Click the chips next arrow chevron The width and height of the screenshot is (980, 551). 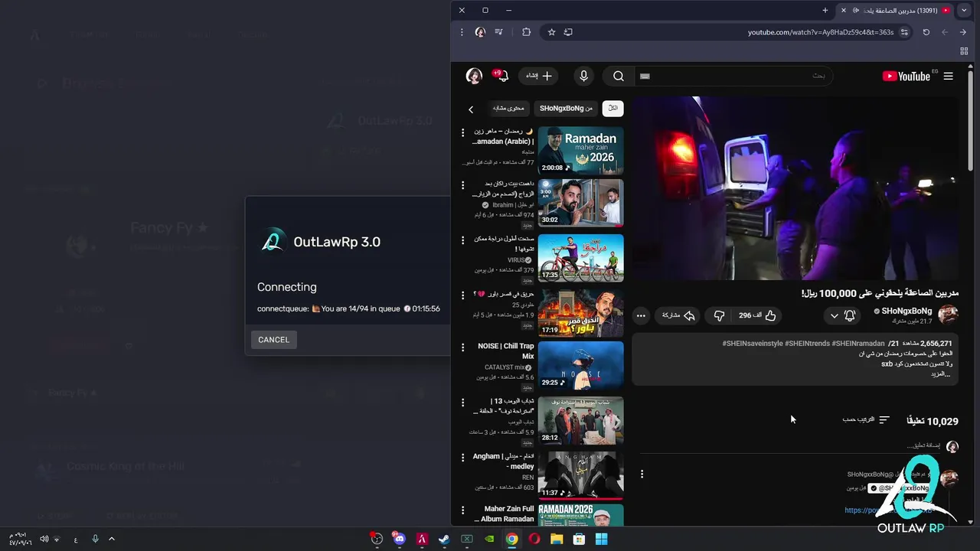(471, 109)
